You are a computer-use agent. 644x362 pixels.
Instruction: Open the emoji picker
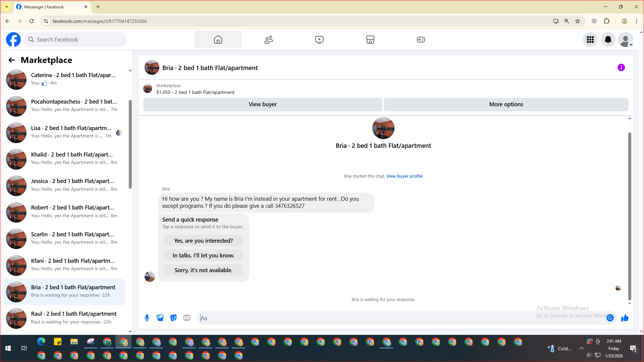610,318
